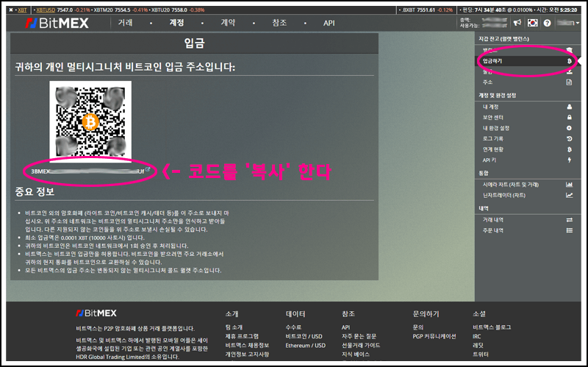Open help with the question mark icon
The width and height of the screenshot is (588, 367).
(547, 24)
